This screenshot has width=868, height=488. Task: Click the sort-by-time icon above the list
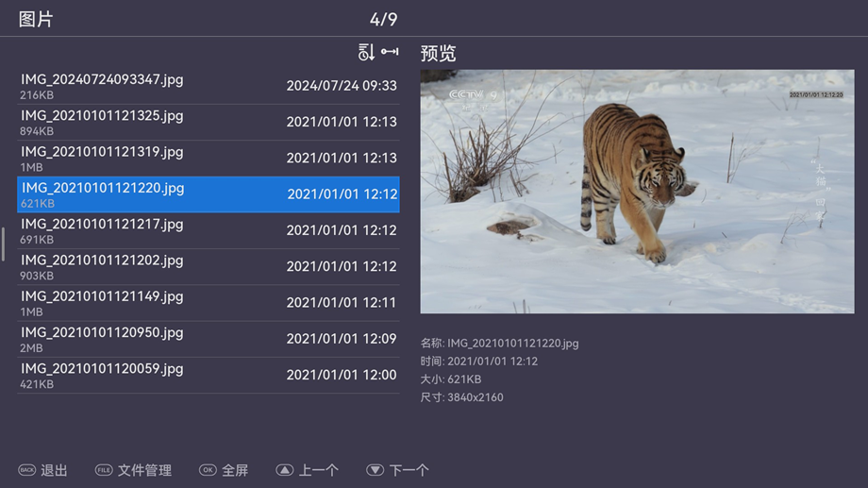pos(366,53)
